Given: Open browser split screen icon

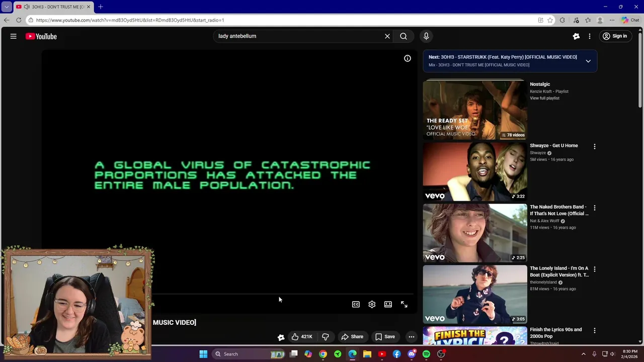Looking at the screenshot, I should (540, 20).
